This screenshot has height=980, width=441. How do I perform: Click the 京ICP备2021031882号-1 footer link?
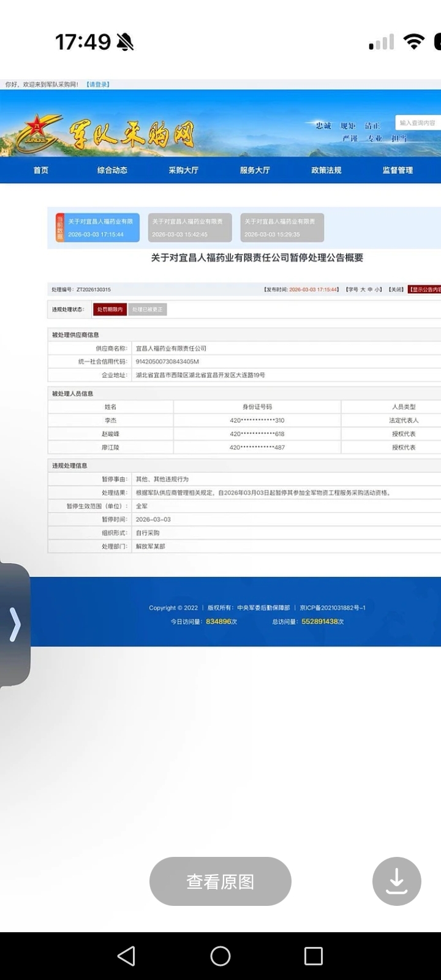(333, 608)
